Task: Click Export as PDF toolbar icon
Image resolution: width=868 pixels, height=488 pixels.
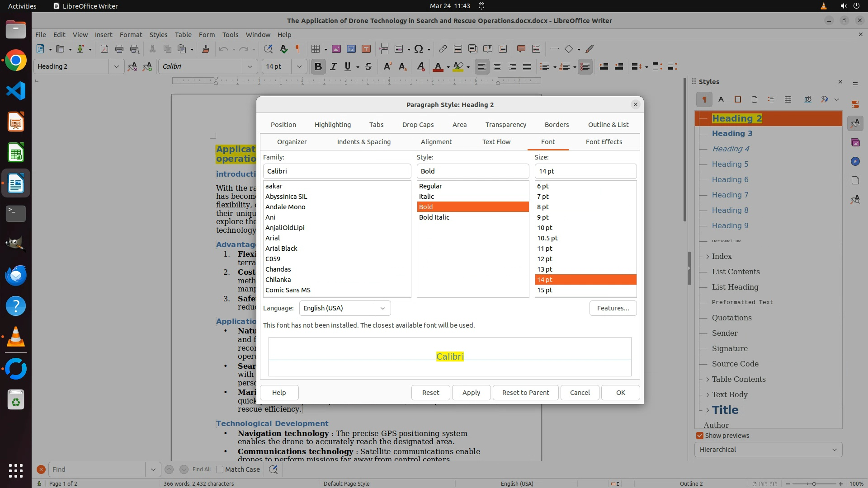Action: tap(104, 49)
